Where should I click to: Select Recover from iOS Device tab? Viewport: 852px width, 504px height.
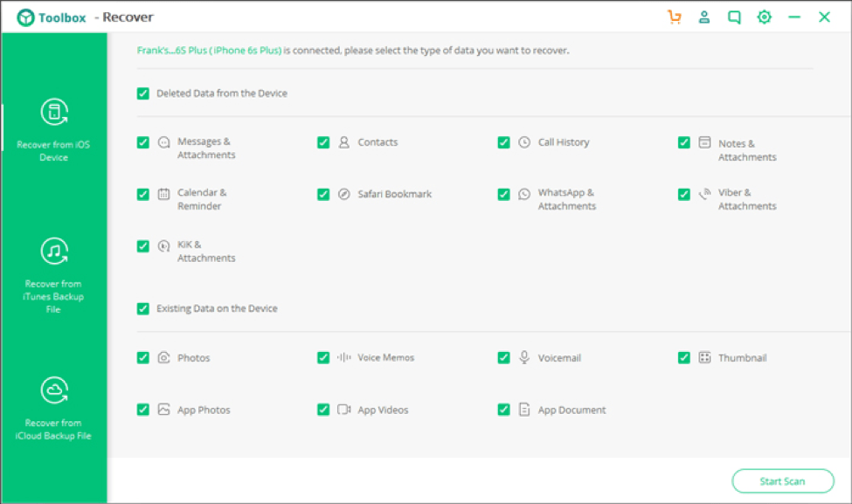tap(53, 130)
